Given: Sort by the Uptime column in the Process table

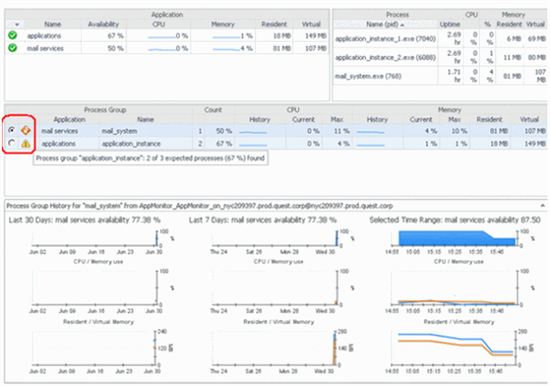Looking at the screenshot, I should (450, 24).
